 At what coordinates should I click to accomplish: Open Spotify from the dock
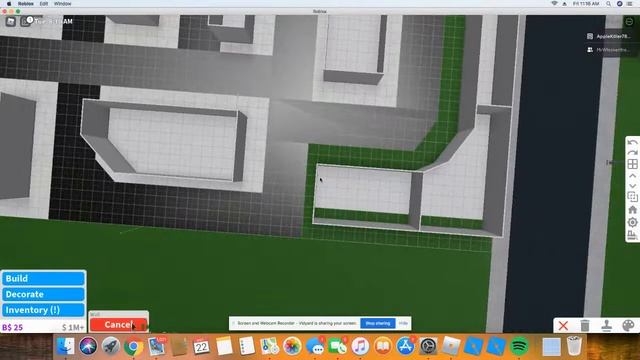click(x=519, y=346)
